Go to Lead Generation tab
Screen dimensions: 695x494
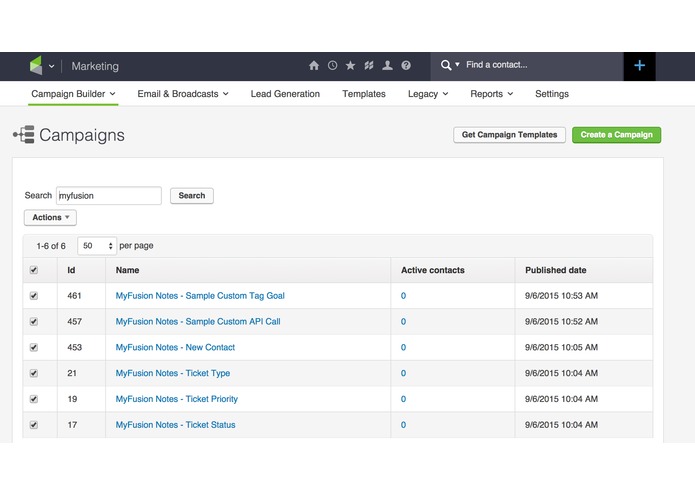285,94
